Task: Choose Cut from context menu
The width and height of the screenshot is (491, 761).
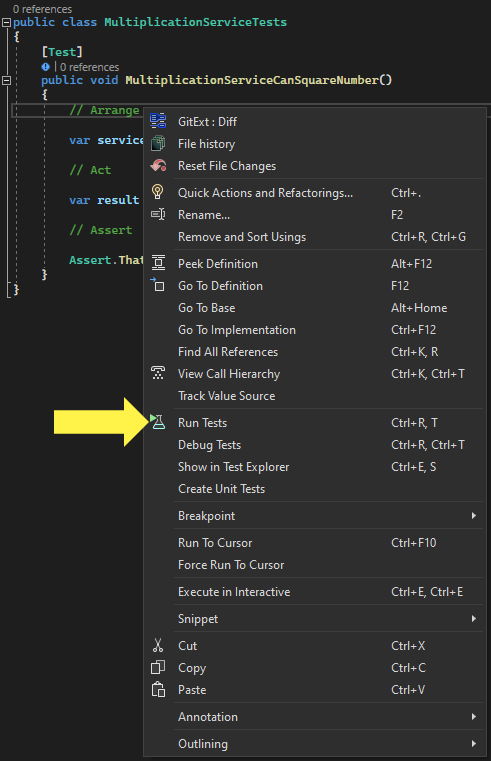Action: tap(314, 645)
